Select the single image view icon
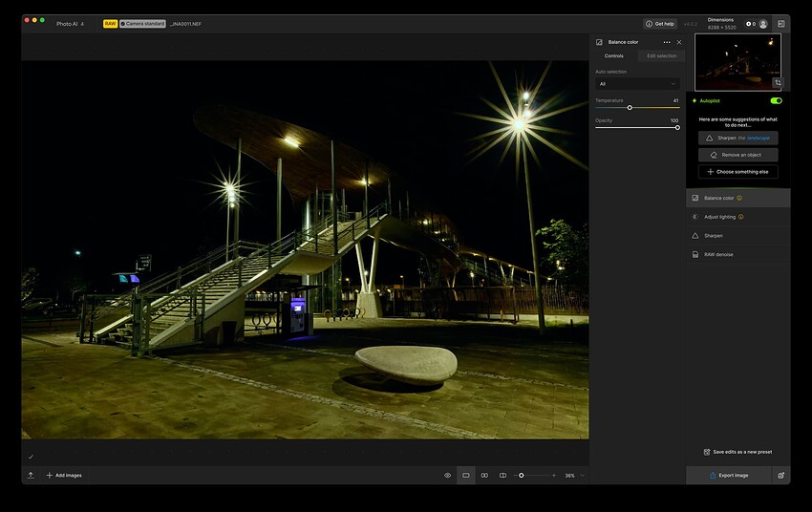812x512 pixels. click(466, 475)
